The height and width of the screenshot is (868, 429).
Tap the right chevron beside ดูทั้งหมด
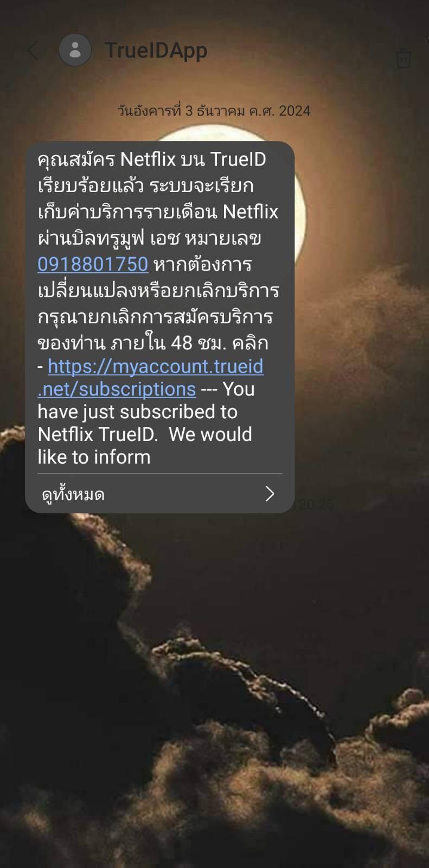click(270, 494)
